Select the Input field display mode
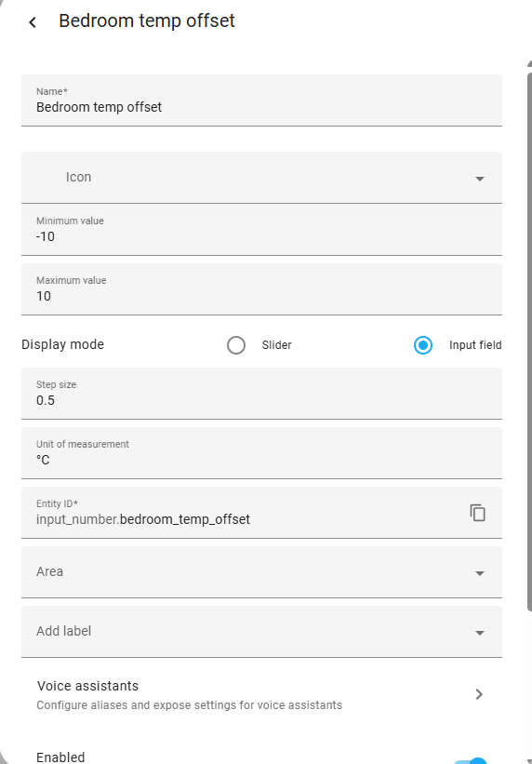The width and height of the screenshot is (532, 764). tap(423, 345)
